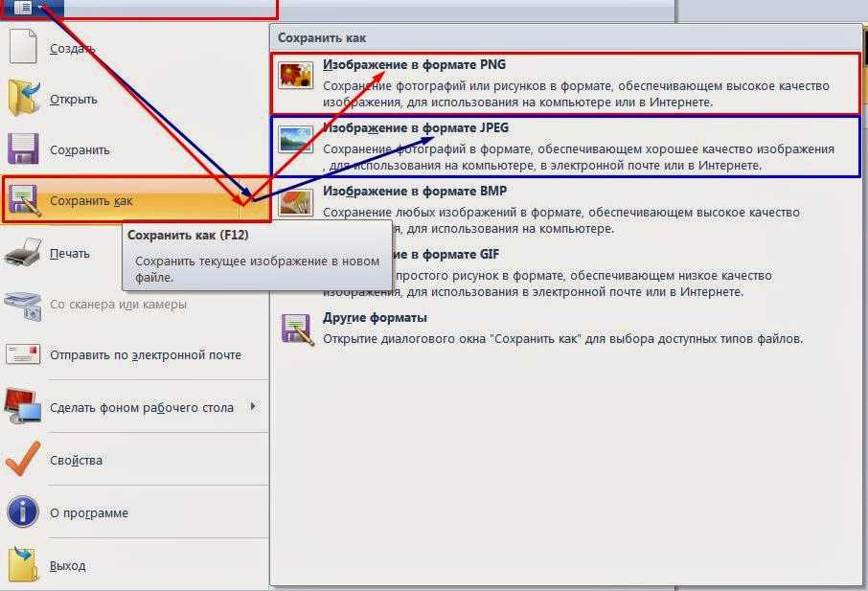Click the blank page icon for Создать
The width and height of the screenshot is (868, 591).
point(23,46)
